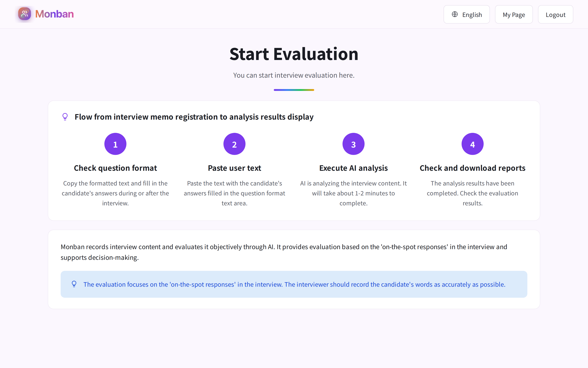Click the lightbulb icon beside flow heading

tap(65, 117)
